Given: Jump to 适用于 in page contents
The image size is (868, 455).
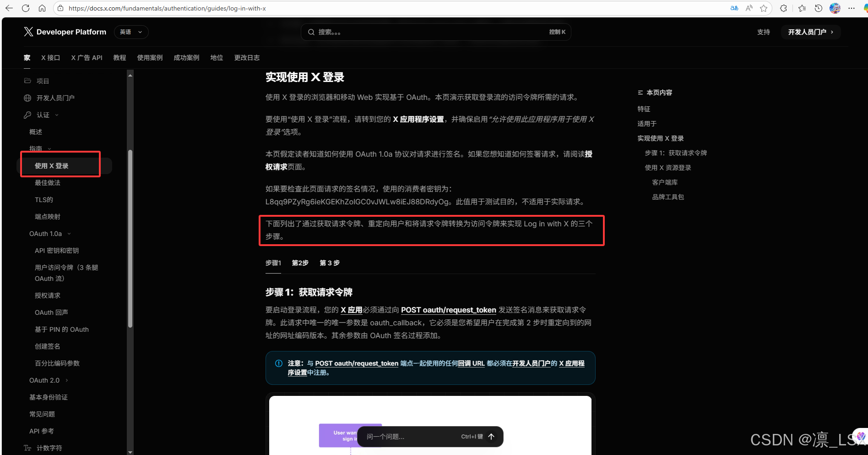Looking at the screenshot, I should pyautogui.click(x=647, y=124).
